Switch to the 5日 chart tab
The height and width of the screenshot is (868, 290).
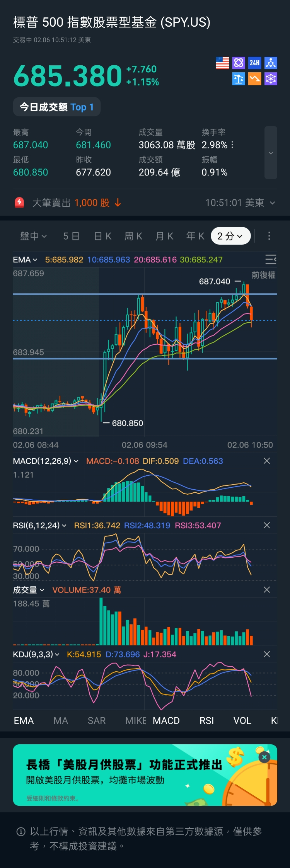[72, 236]
